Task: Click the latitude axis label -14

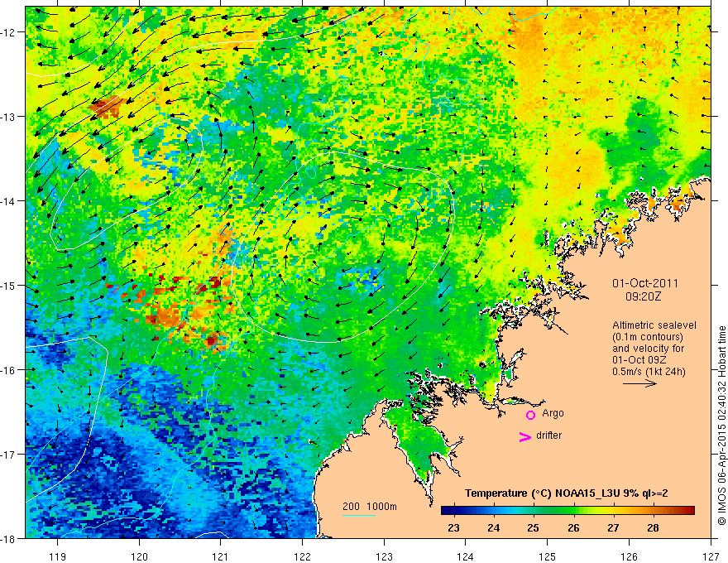Action: [x=9, y=201]
